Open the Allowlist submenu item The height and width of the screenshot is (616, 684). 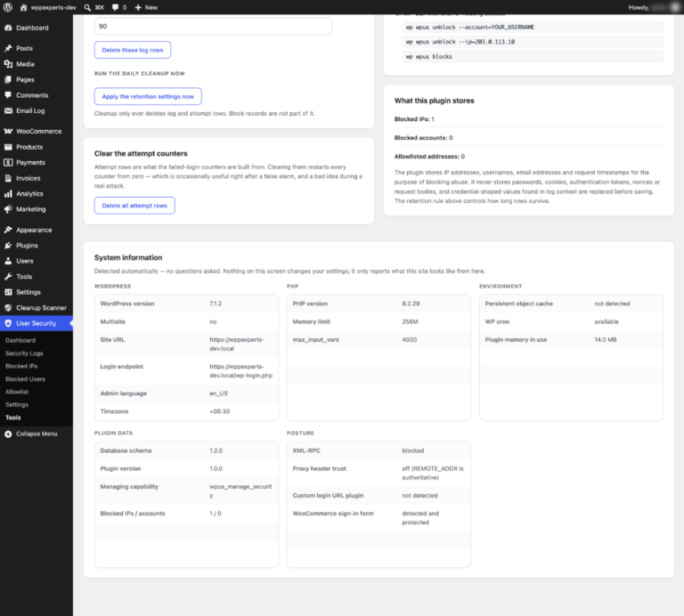(17, 392)
